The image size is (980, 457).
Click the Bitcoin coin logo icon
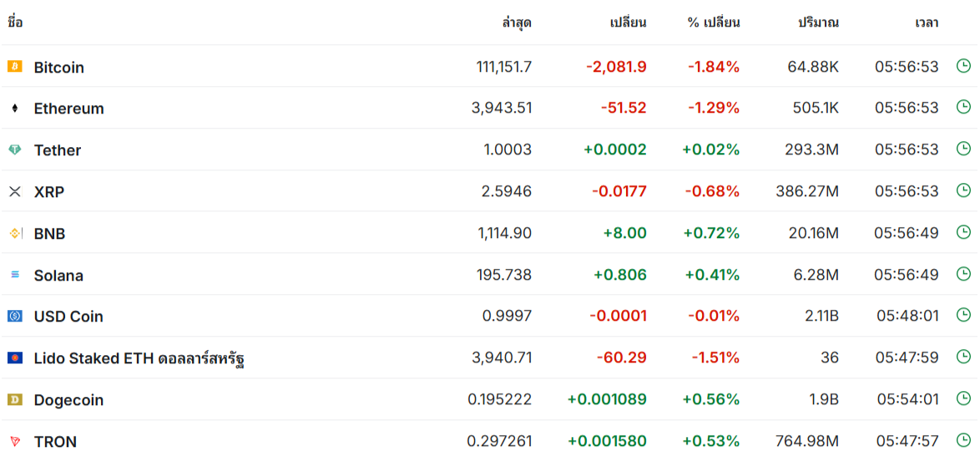click(14, 66)
